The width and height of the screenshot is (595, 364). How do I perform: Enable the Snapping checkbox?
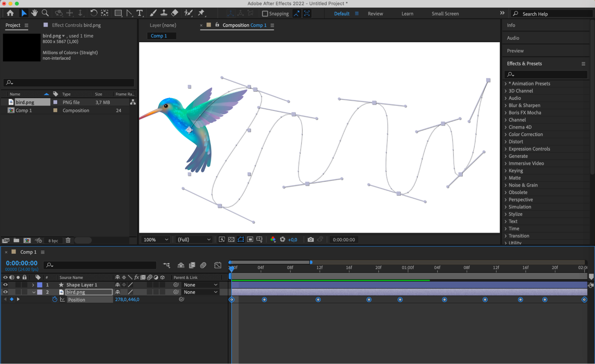pos(265,14)
